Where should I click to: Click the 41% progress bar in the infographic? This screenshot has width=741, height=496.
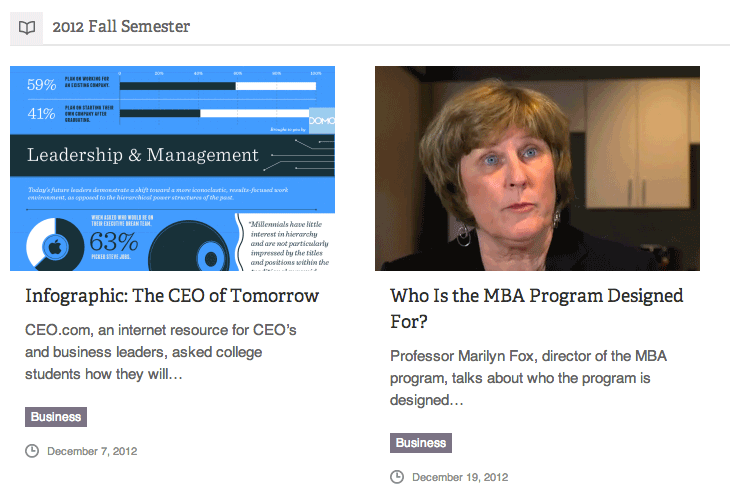point(215,113)
